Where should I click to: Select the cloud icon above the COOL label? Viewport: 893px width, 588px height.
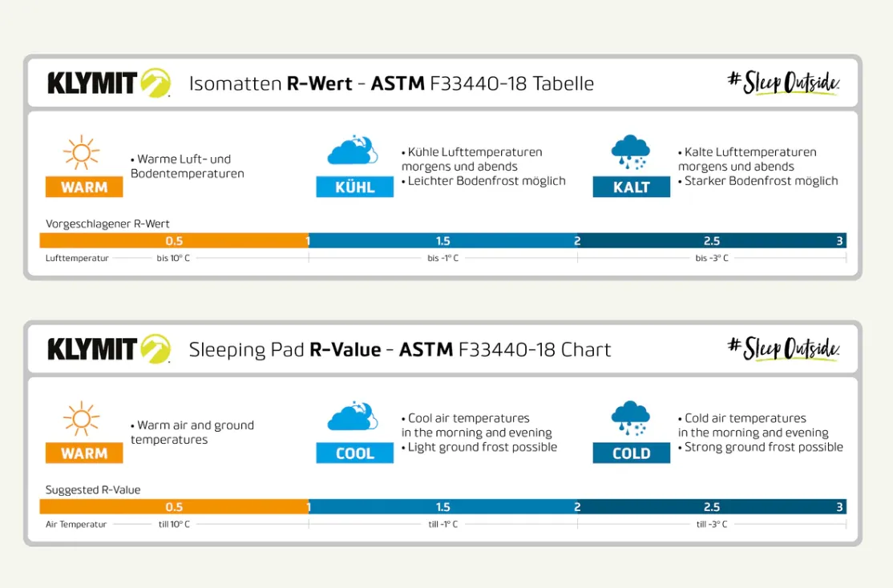pyautogui.click(x=353, y=416)
